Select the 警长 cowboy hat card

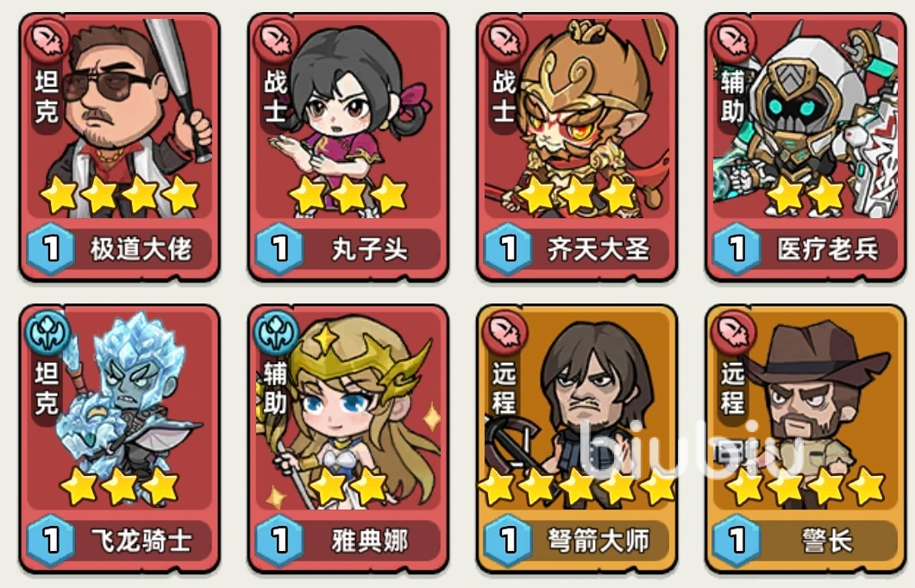pos(805,439)
